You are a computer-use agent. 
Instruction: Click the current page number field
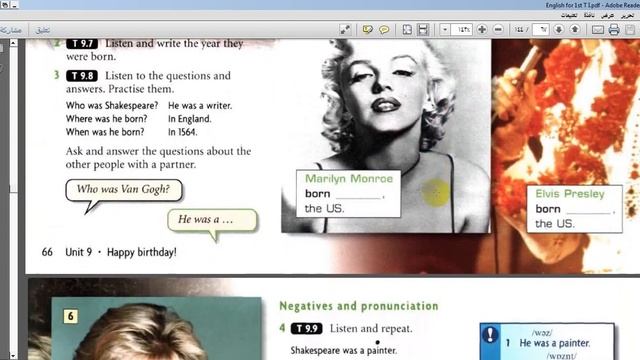click(x=541, y=29)
